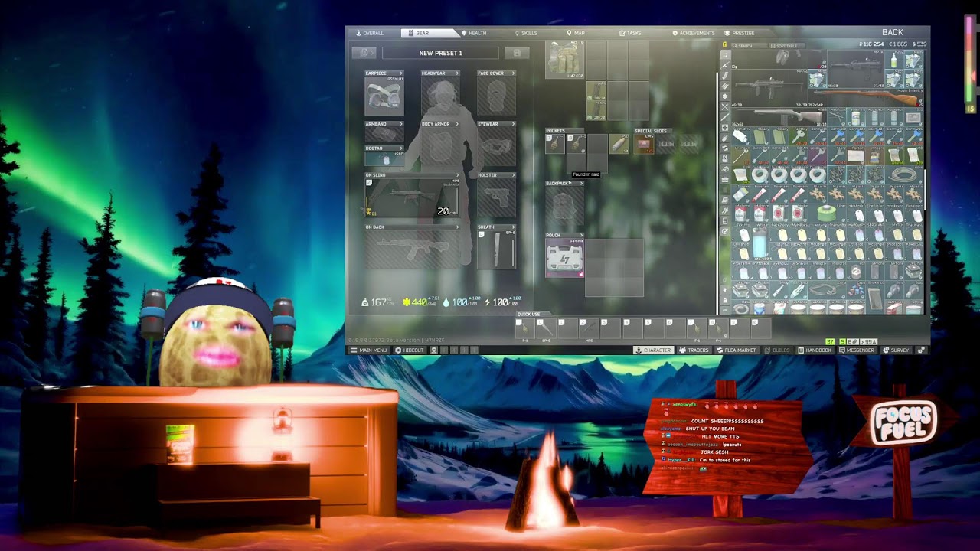This screenshot has height=551, width=980.
Task: Select the USEC dogtag item
Action: pos(384,160)
